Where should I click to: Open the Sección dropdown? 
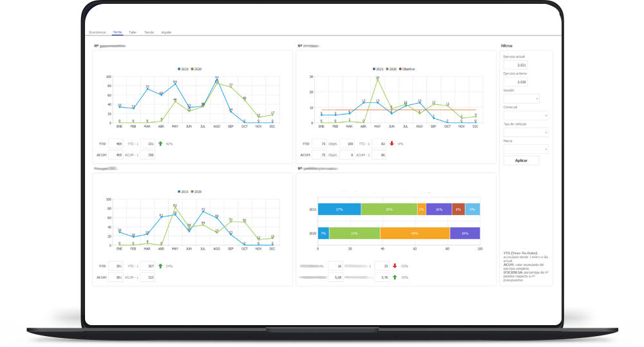point(521,98)
